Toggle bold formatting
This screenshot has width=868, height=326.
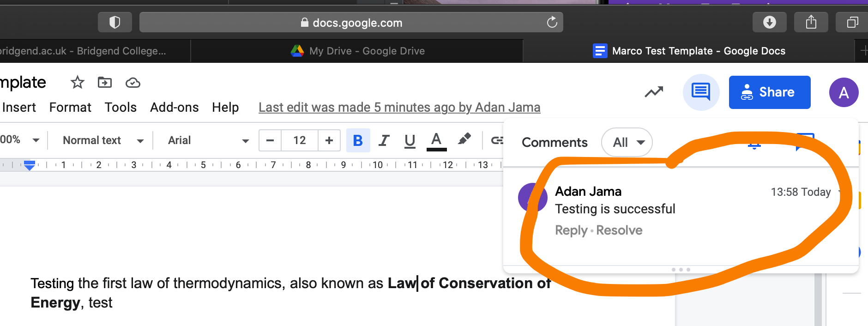(x=358, y=140)
